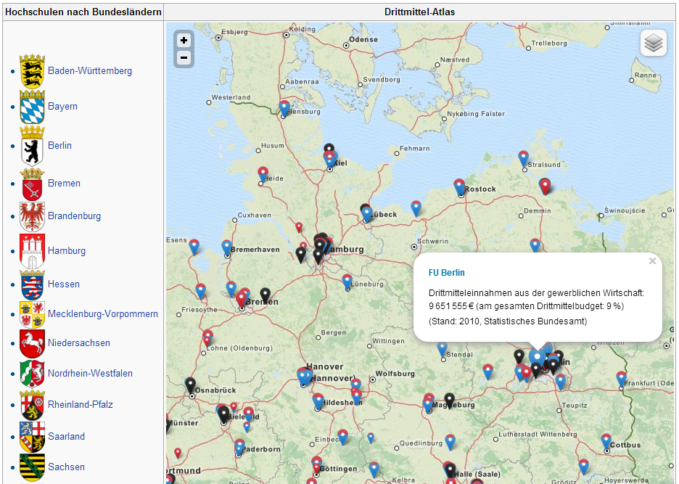Open the Mecklenburg-Vorpommern link
The width and height of the screenshot is (679, 484).
point(102,314)
